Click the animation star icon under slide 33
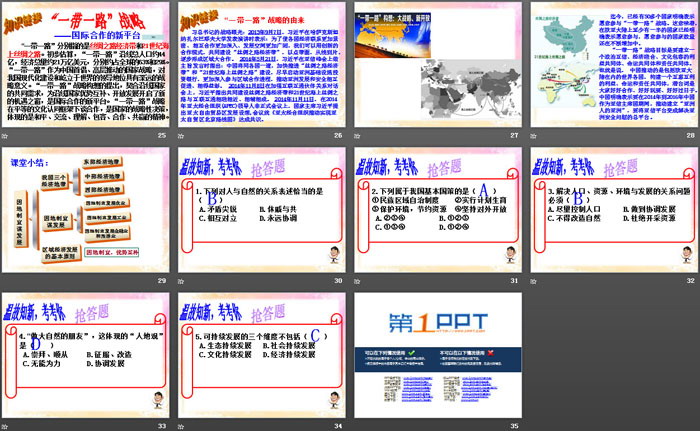Screen dimensions: 700x431 pyautogui.click(x=4, y=426)
